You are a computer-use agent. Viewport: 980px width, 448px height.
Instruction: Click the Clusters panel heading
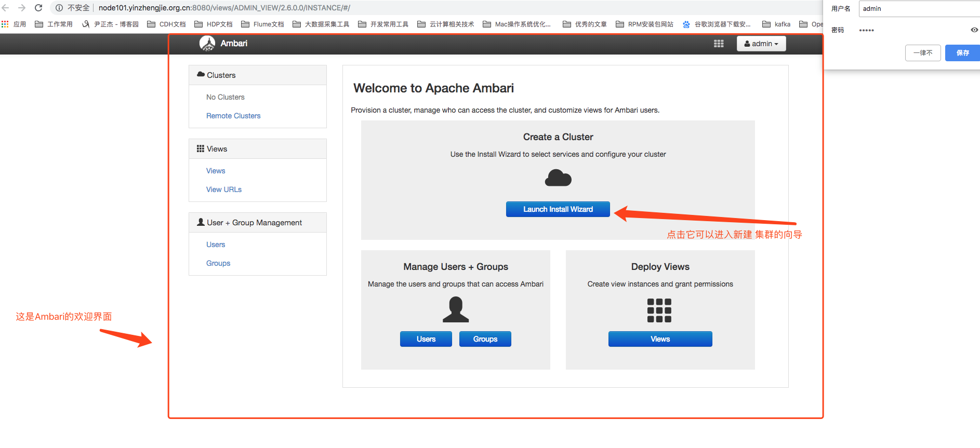[258, 75]
